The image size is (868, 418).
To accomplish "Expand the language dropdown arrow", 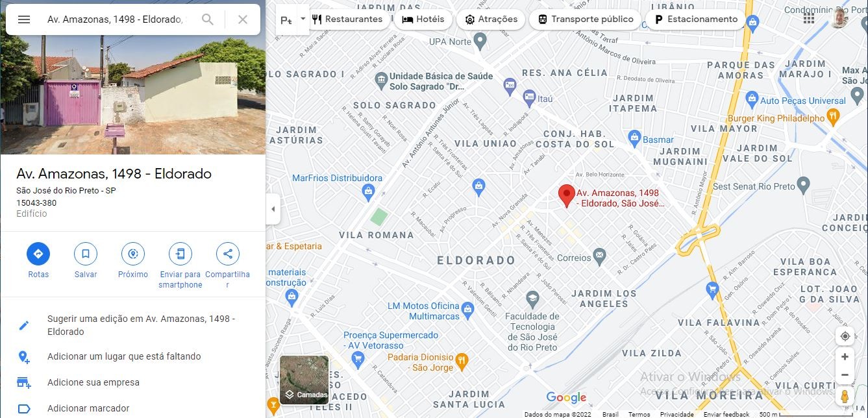I will (303, 19).
